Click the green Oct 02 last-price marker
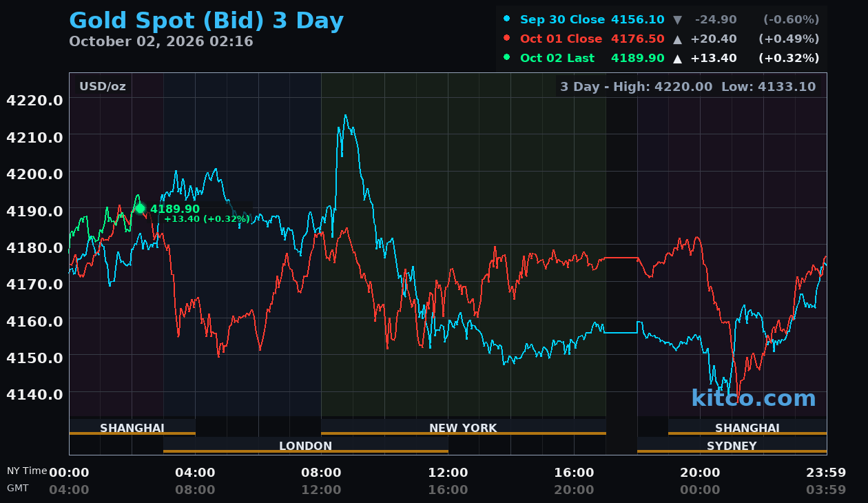 click(140, 208)
